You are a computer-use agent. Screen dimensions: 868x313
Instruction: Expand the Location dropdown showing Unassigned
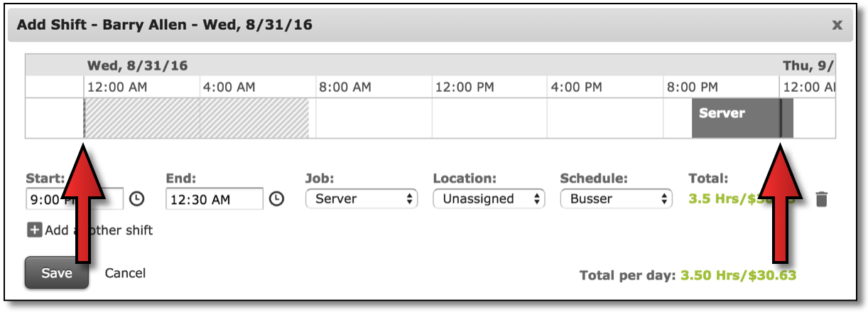pos(489,199)
